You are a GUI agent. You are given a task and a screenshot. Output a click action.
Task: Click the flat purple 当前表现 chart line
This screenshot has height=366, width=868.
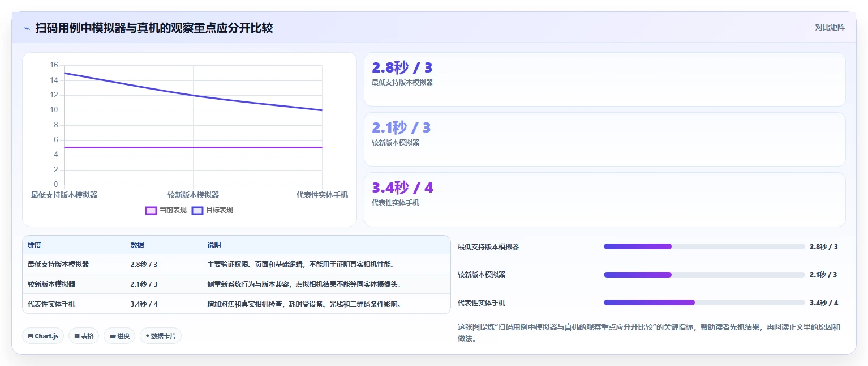(193, 147)
